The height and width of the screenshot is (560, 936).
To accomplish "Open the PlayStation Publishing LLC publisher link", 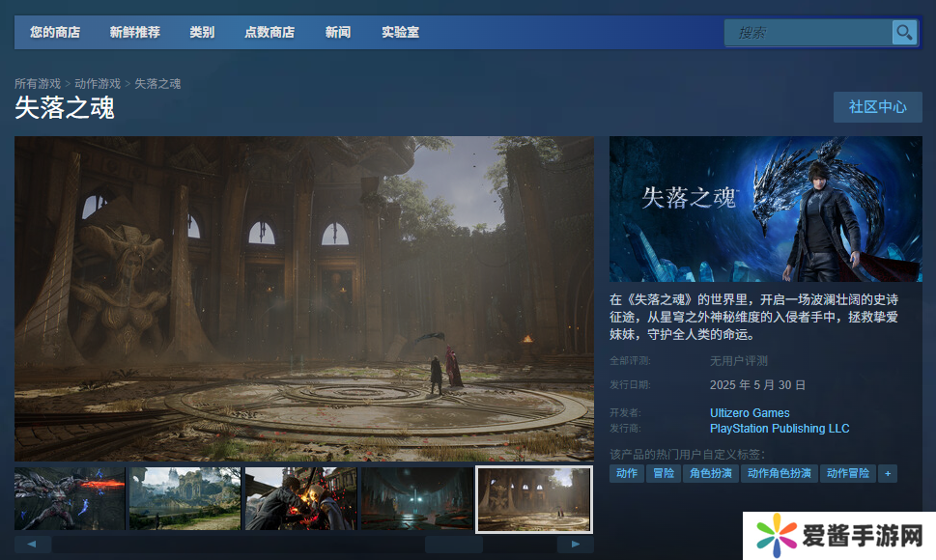I will click(x=780, y=429).
